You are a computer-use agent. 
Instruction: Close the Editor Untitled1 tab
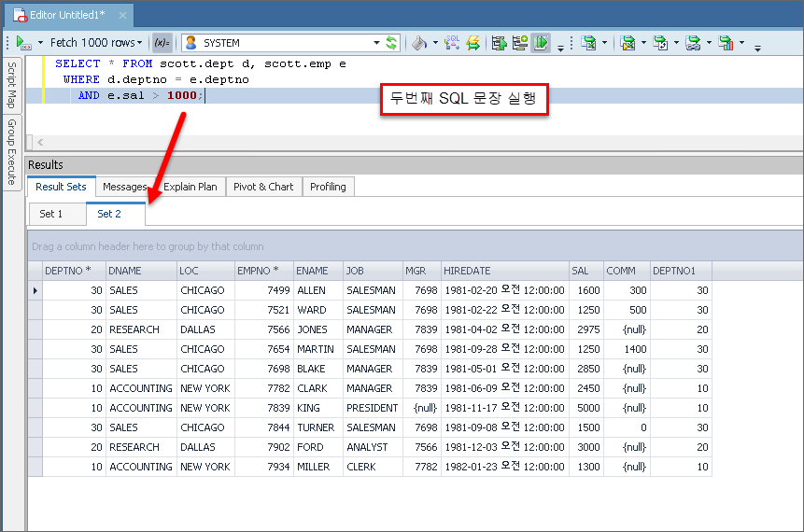[x=122, y=15]
